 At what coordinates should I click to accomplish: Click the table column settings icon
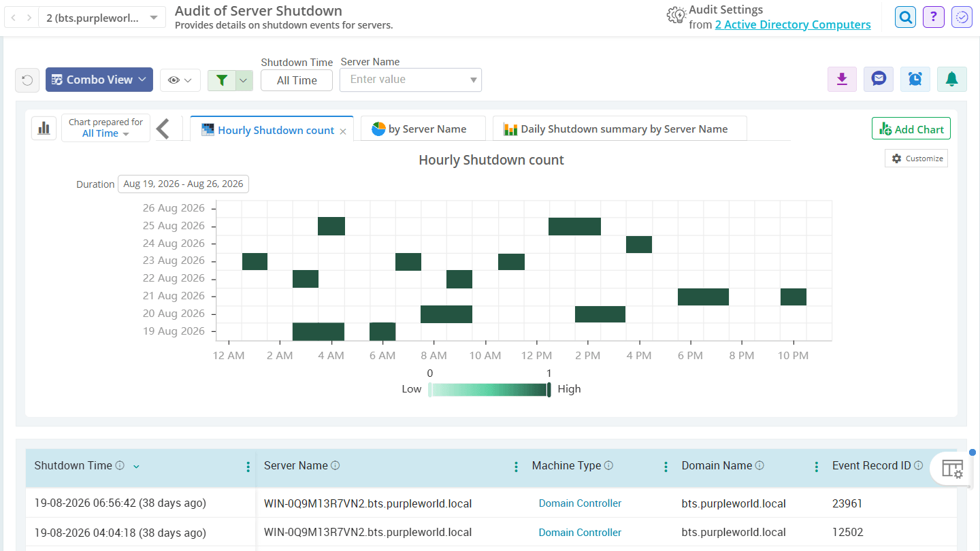tap(952, 468)
